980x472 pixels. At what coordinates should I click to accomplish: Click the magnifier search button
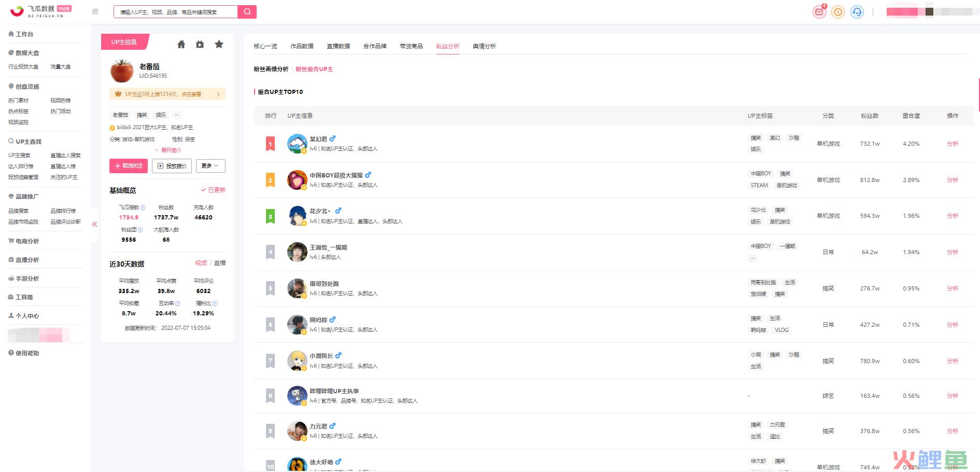pyautogui.click(x=247, y=12)
